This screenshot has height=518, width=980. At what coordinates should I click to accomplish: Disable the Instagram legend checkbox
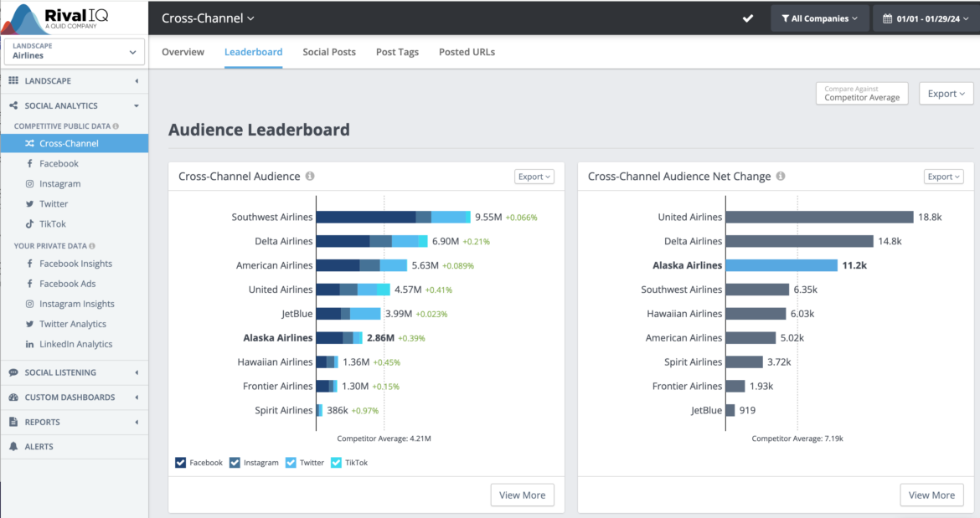235,462
